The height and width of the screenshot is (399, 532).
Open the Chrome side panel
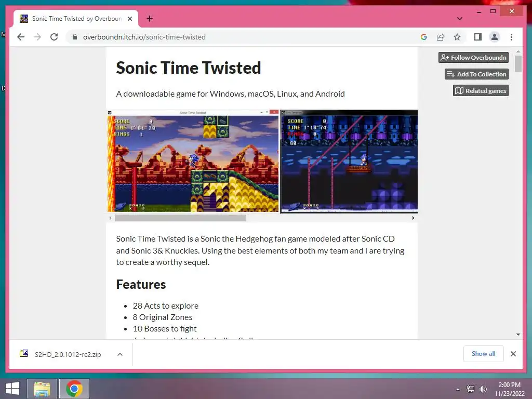point(478,37)
